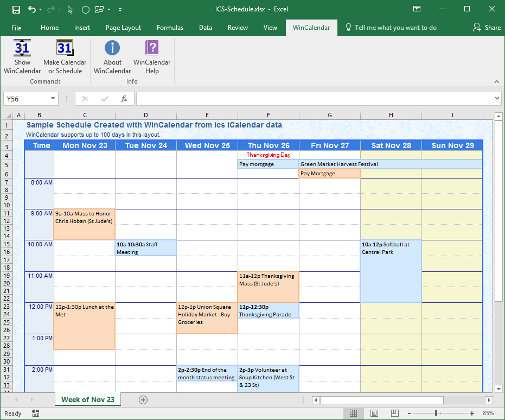This screenshot has height=420, width=505.
Task: Save the workbook using the disk icon
Action: (16, 10)
